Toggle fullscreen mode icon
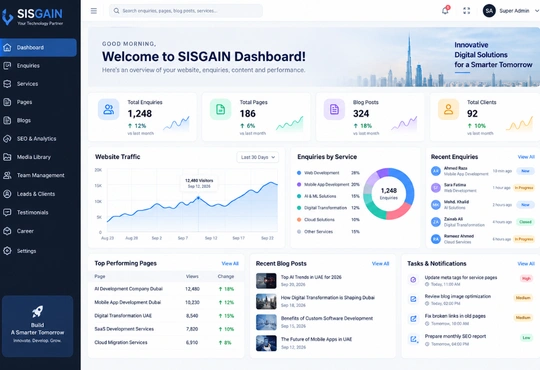 tap(467, 11)
